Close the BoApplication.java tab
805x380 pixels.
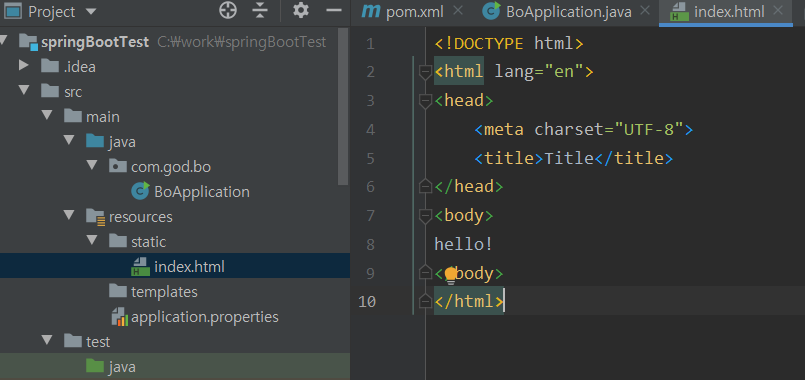coord(645,10)
